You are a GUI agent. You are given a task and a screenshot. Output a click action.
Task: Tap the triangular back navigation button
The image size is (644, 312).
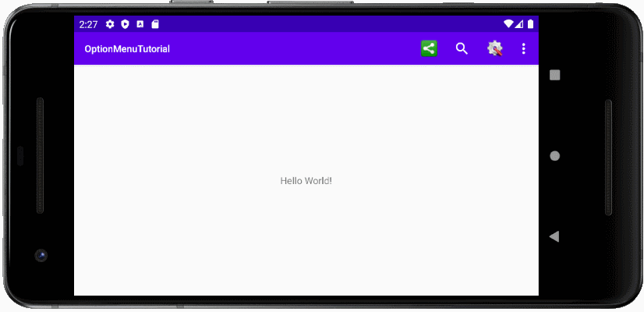point(554,236)
